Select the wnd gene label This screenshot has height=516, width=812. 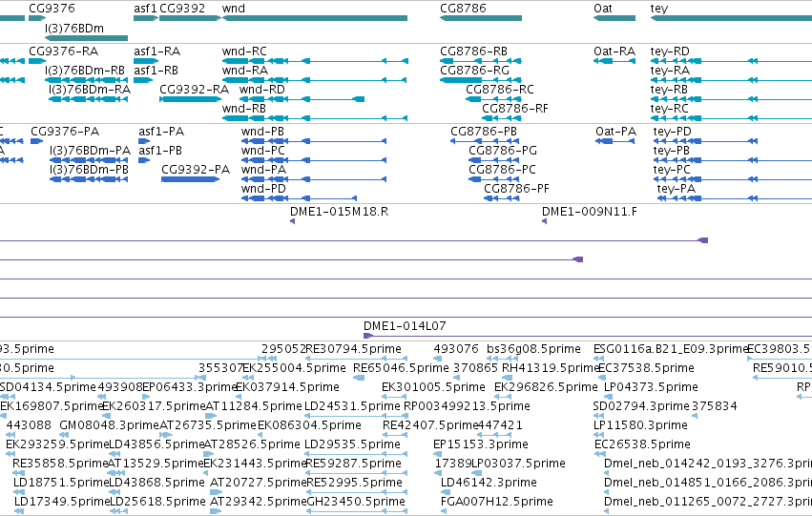point(234,9)
